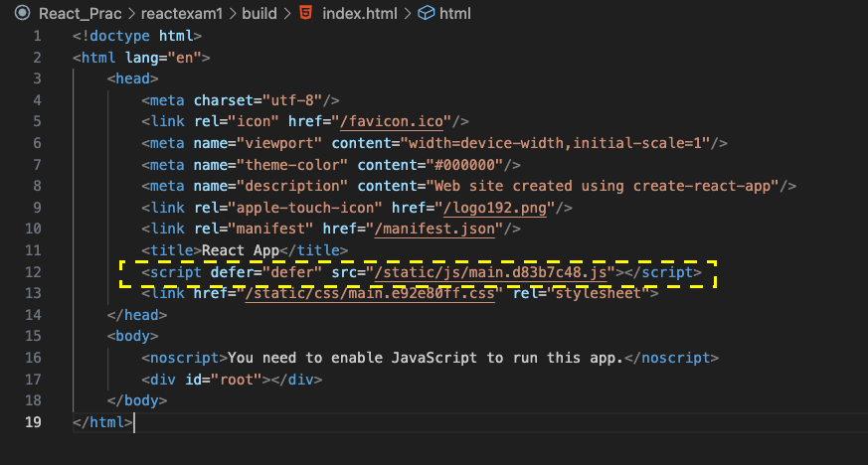
Task: Click line number 1 in gutter
Action: point(37,36)
